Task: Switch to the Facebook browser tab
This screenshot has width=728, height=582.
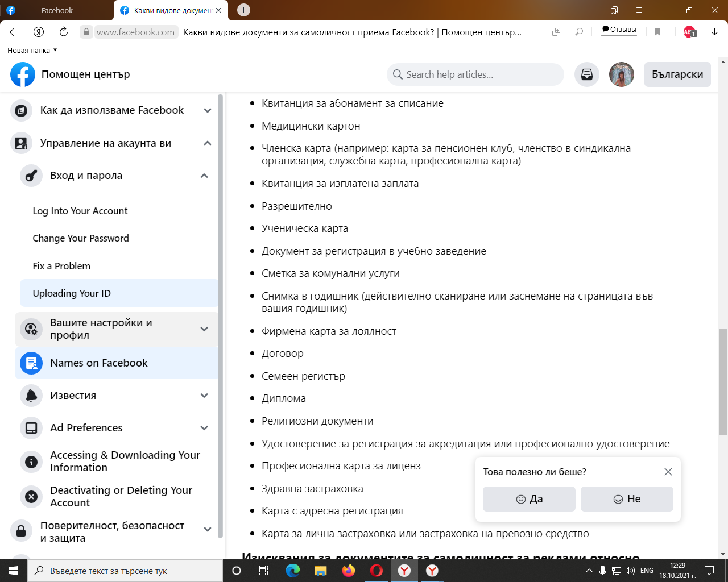Action: click(x=57, y=10)
